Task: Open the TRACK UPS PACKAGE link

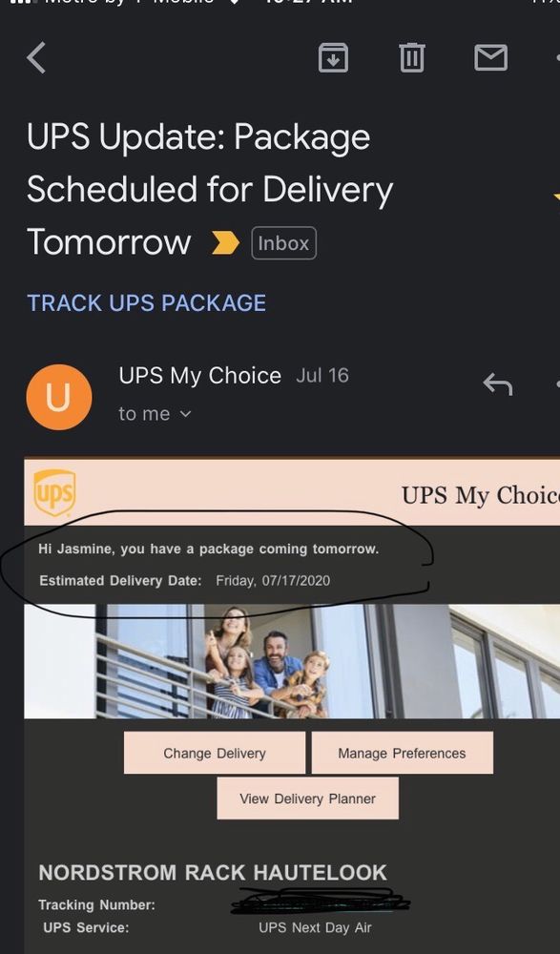Action: point(147,303)
